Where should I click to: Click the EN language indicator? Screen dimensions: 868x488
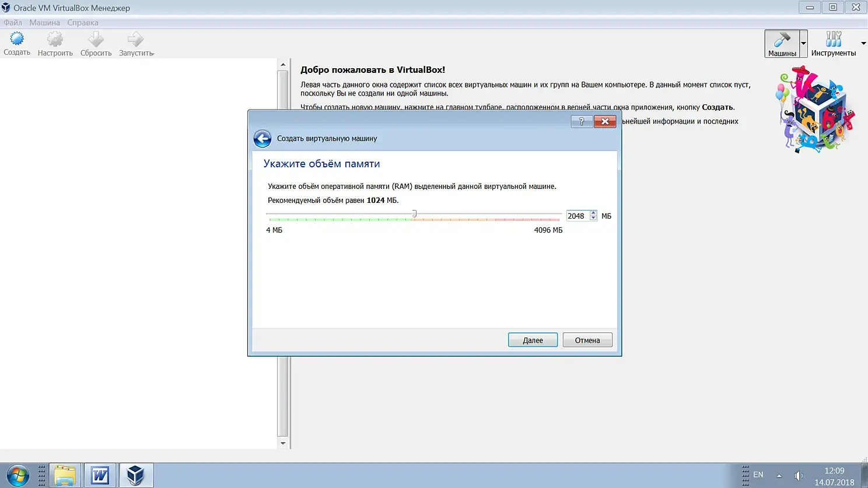tap(758, 475)
